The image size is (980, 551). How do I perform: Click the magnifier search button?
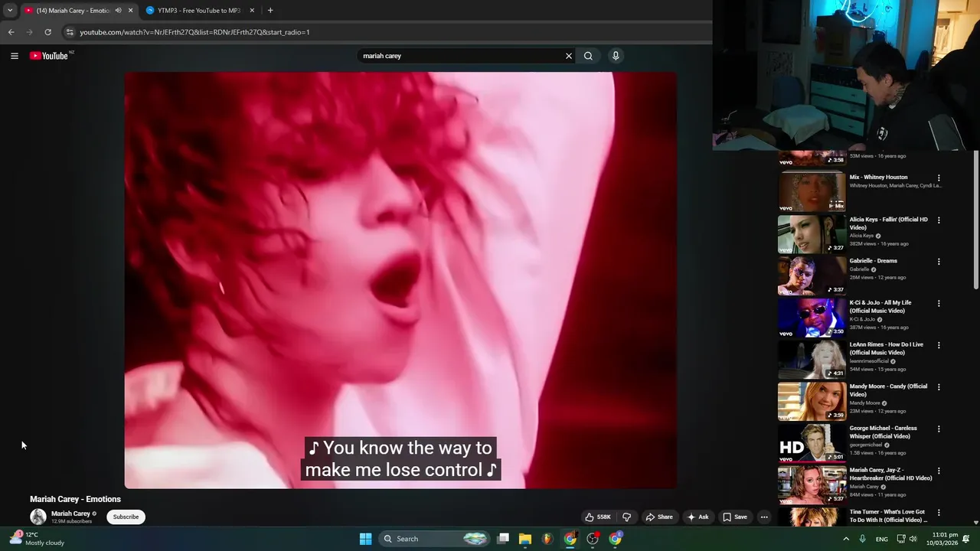tap(588, 56)
